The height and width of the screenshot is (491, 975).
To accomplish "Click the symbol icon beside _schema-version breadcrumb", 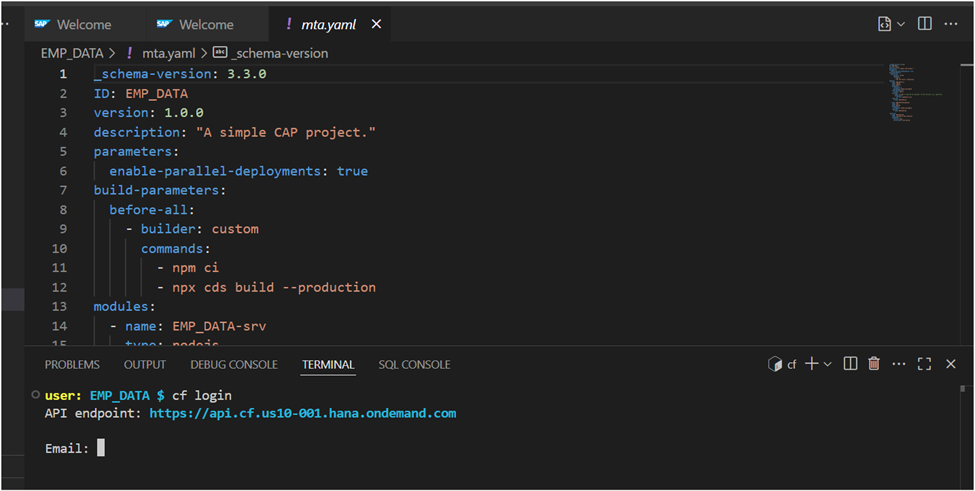I will point(220,53).
